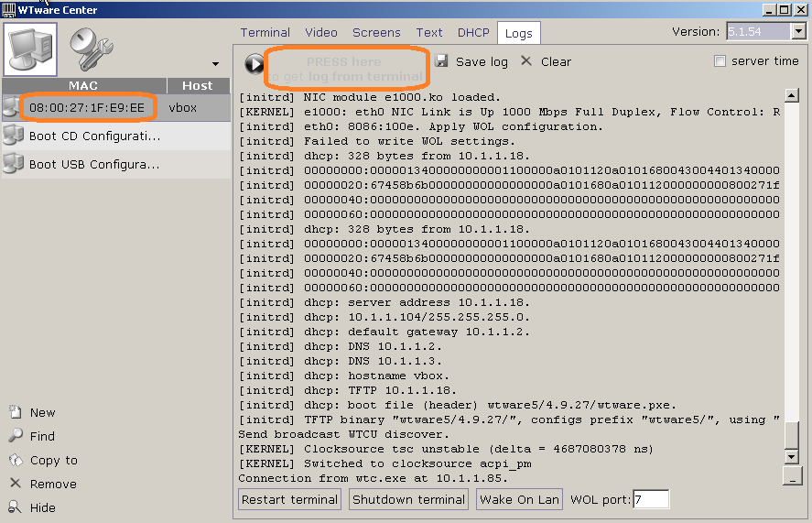Sort by the Host column header
The width and height of the screenshot is (812, 523).
coord(198,85)
